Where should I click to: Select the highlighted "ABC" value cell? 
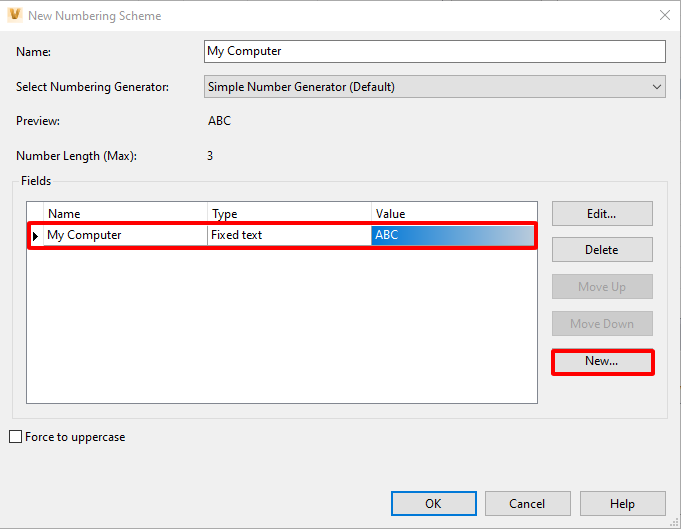coord(453,235)
